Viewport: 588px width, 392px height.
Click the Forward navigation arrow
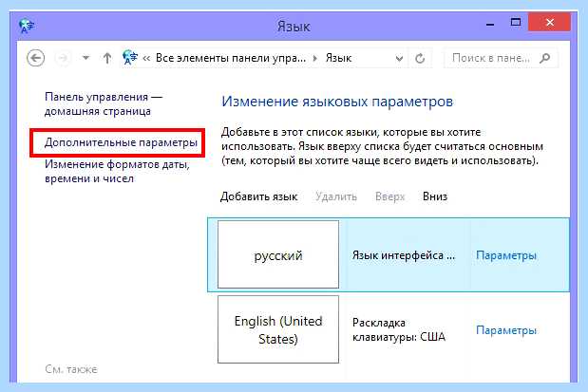(63, 58)
